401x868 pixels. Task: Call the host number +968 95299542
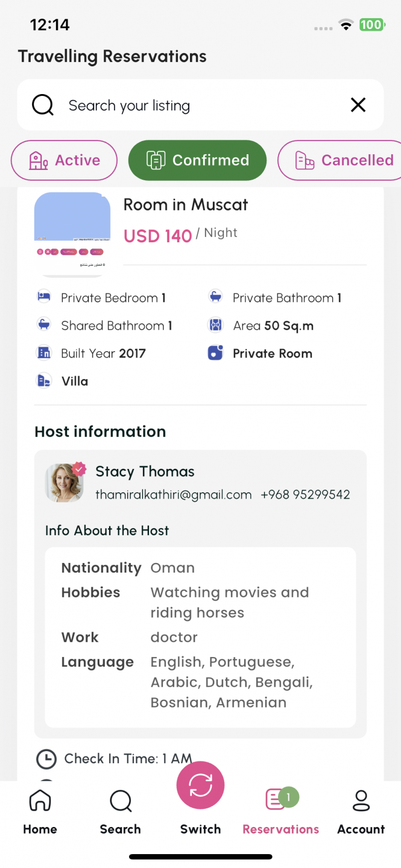click(305, 495)
